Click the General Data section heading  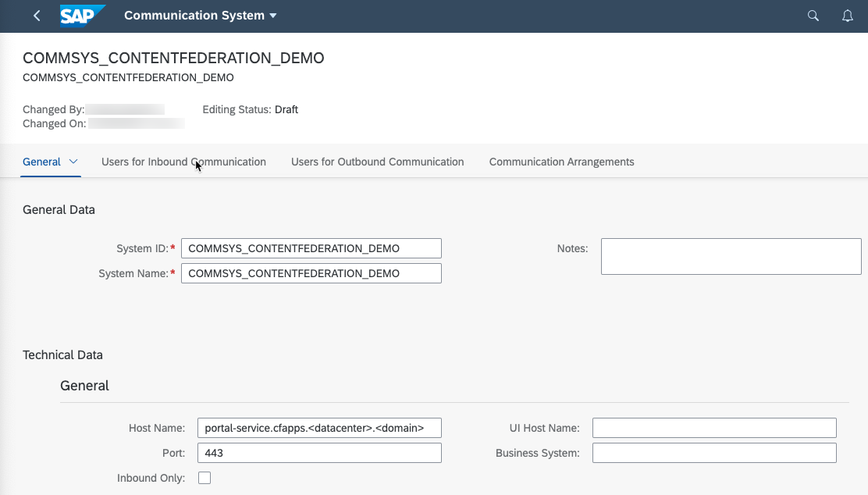click(x=59, y=210)
